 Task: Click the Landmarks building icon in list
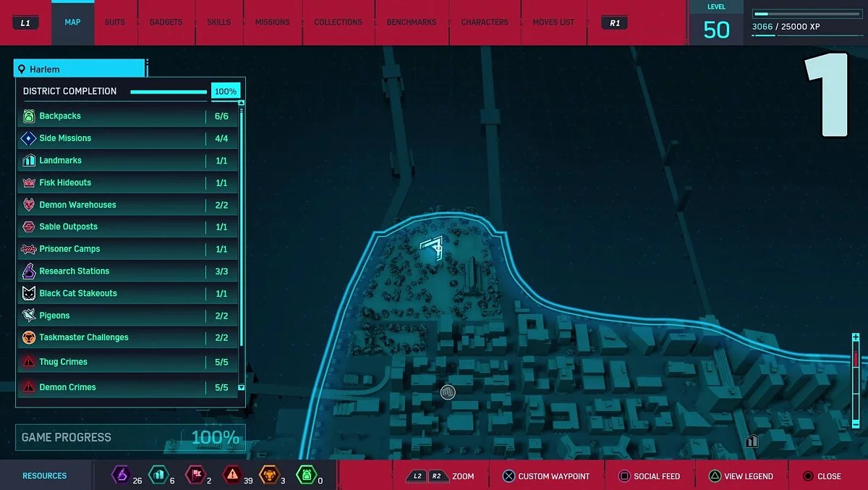pos(29,161)
